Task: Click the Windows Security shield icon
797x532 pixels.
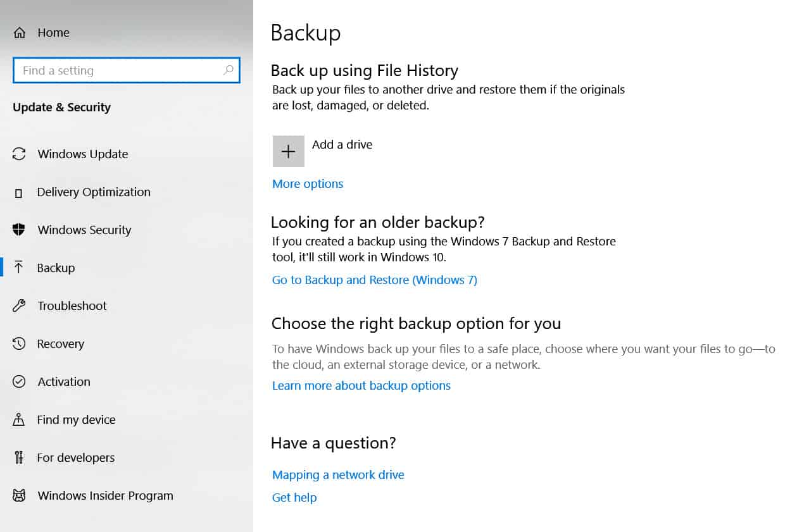Action: coord(19,230)
